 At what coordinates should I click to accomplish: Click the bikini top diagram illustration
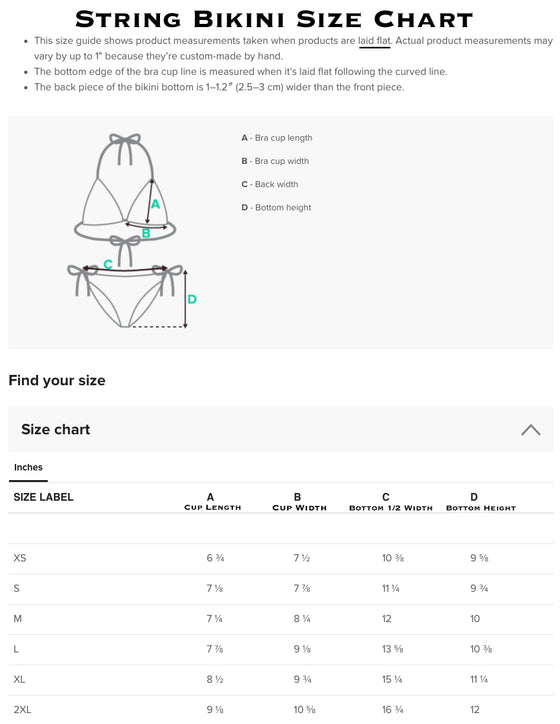[125, 187]
